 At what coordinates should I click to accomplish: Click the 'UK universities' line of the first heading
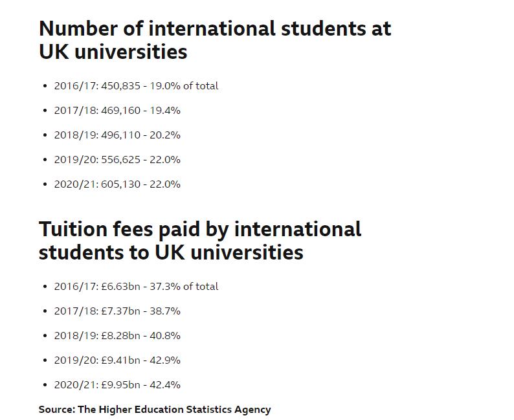click(113, 52)
